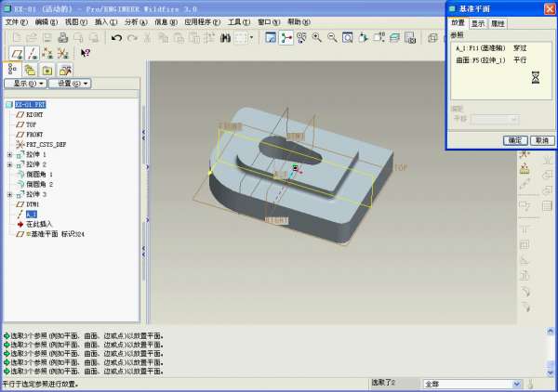This screenshot has width=558, height=392.
Task: Click the 确定 button in dialog
Action: pyautogui.click(x=514, y=140)
